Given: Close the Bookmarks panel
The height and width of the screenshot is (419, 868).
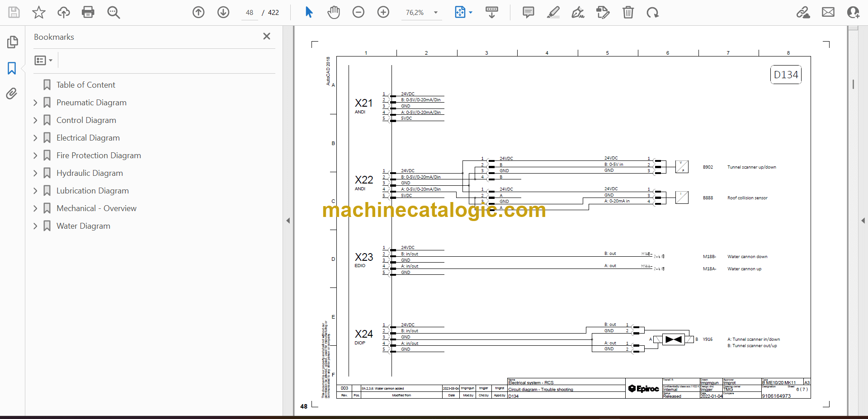Looking at the screenshot, I should 267,36.
